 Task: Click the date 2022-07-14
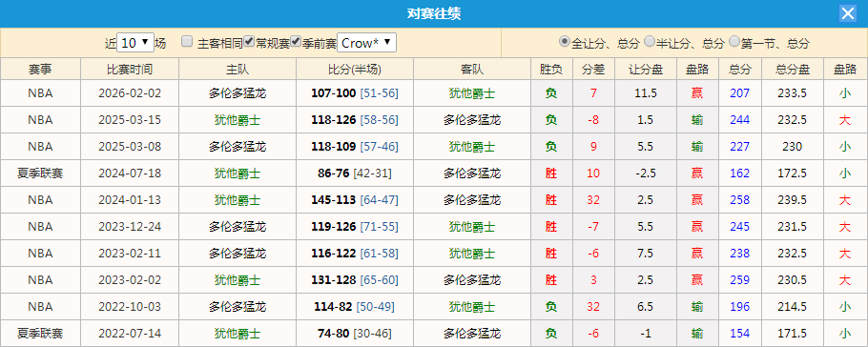click(x=130, y=334)
